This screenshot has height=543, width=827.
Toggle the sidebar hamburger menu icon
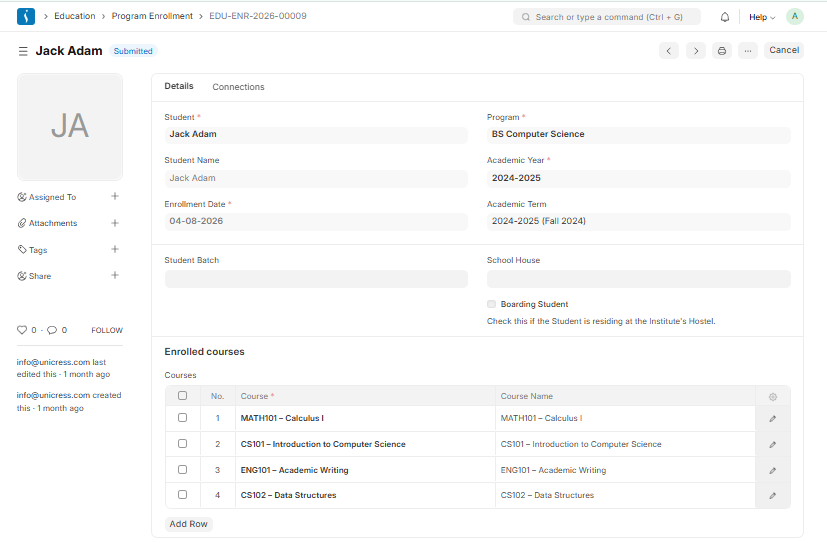23,51
